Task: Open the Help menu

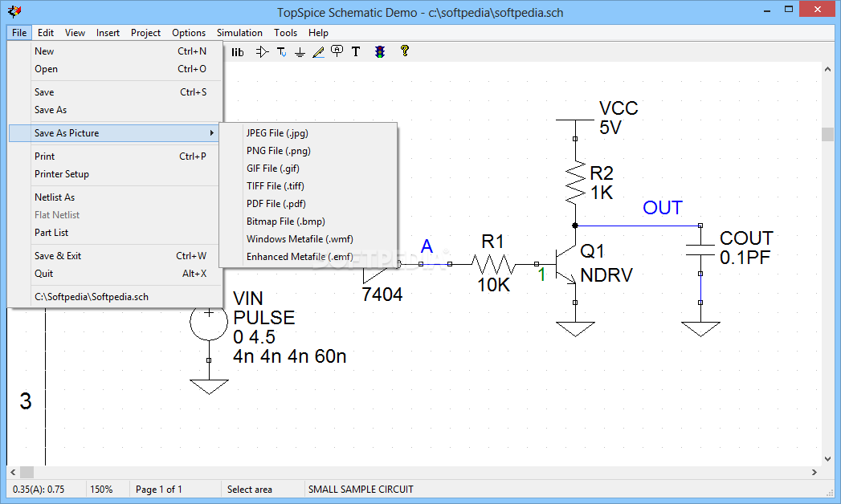Action: [x=318, y=33]
